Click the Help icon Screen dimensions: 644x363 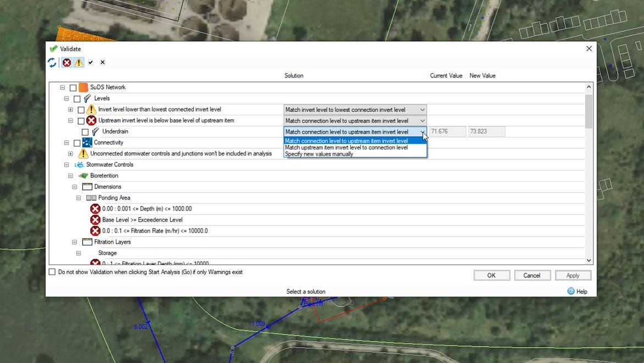tap(571, 291)
